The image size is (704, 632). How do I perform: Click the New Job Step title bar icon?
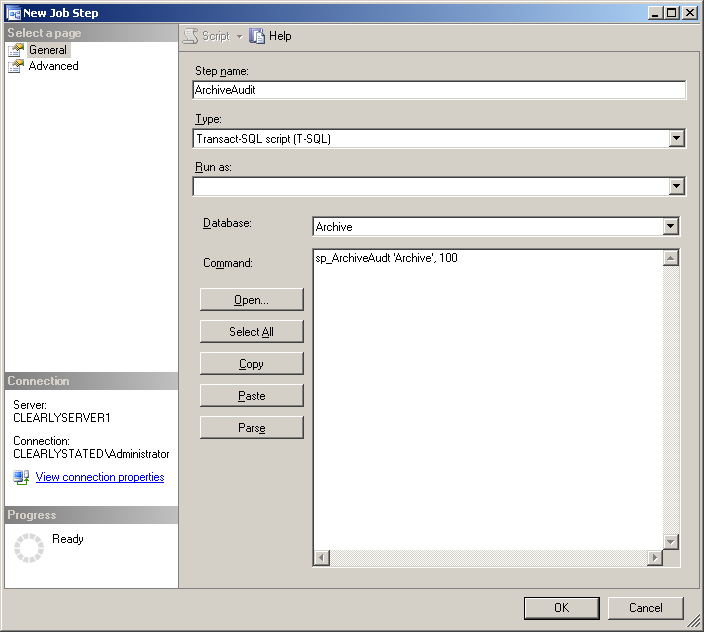[13, 13]
